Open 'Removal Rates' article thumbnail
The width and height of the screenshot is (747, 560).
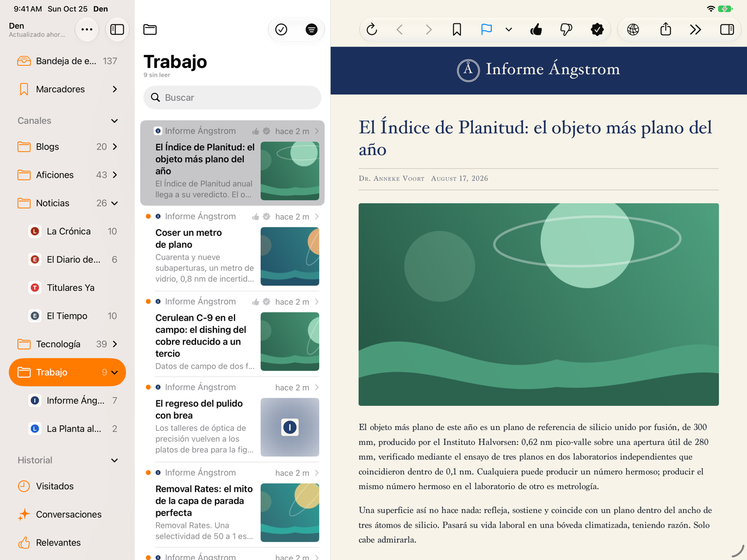[x=290, y=513]
